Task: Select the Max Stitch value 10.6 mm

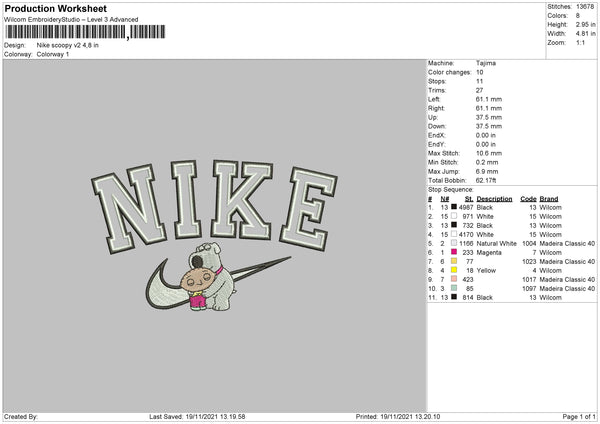Action: 489,153
